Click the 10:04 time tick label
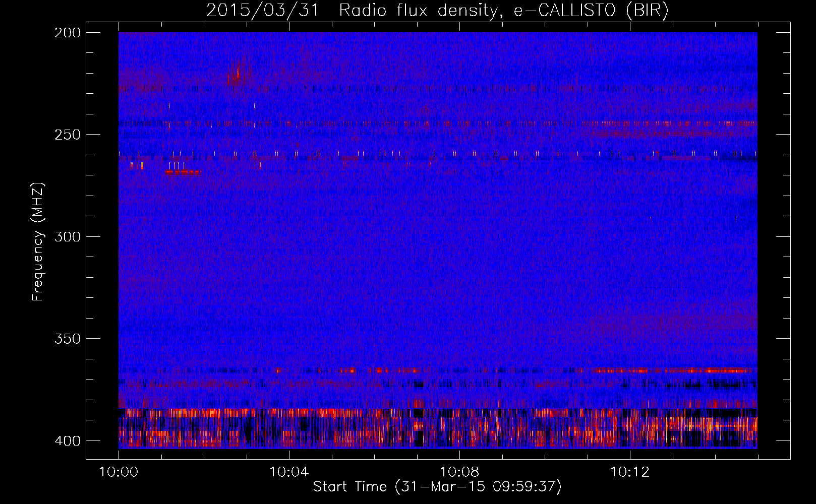The width and height of the screenshot is (816, 504). [289, 472]
